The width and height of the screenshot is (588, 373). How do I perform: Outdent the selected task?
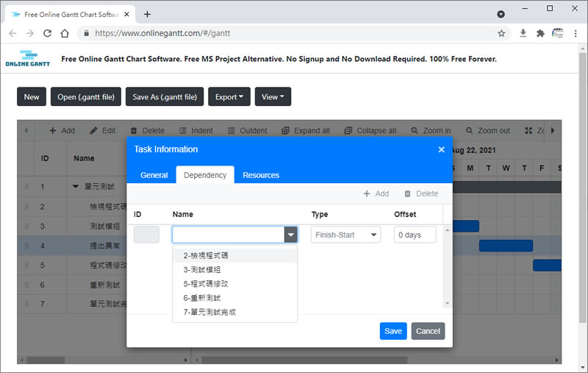pyautogui.click(x=248, y=131)
